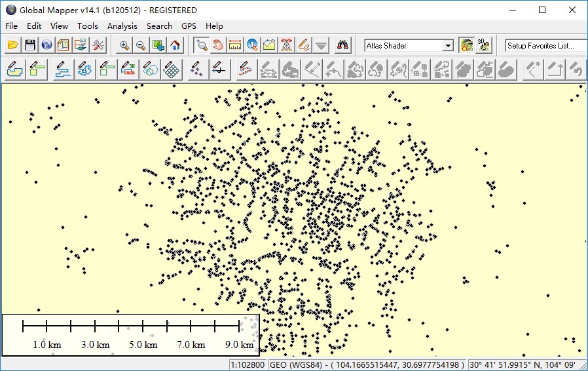Select the Pan hand grab tool

218,45
